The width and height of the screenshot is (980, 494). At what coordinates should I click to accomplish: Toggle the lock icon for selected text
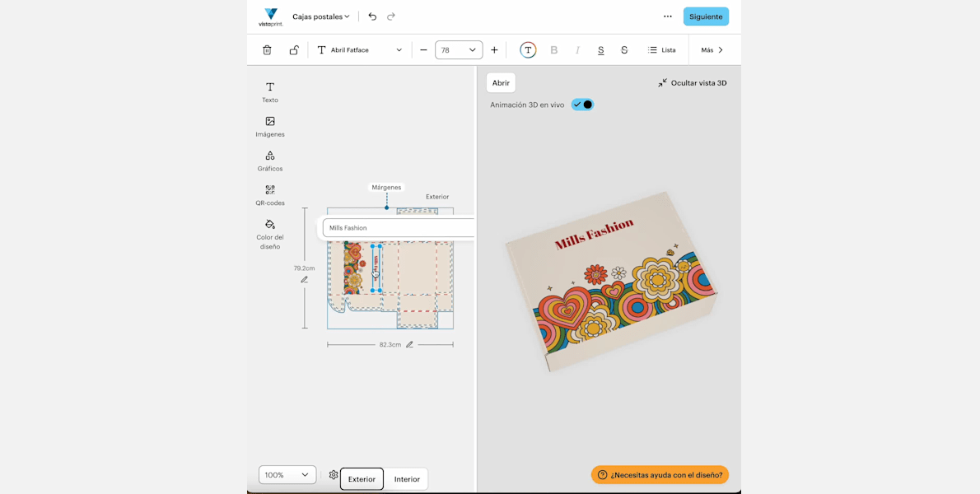coord(294,50)
